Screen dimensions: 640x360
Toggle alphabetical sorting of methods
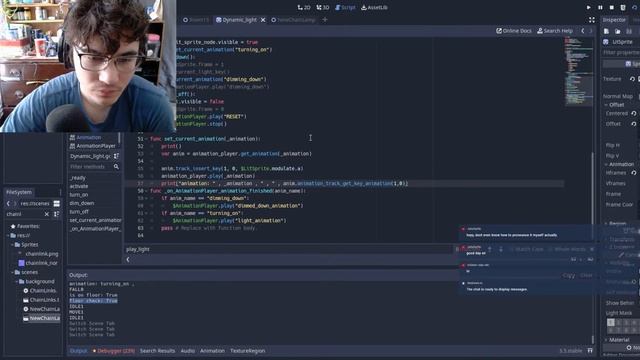116,156
